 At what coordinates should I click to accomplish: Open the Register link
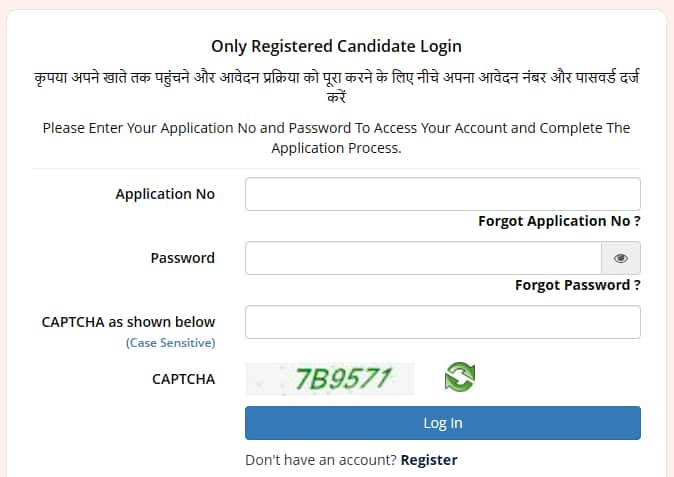pos(429,460)
